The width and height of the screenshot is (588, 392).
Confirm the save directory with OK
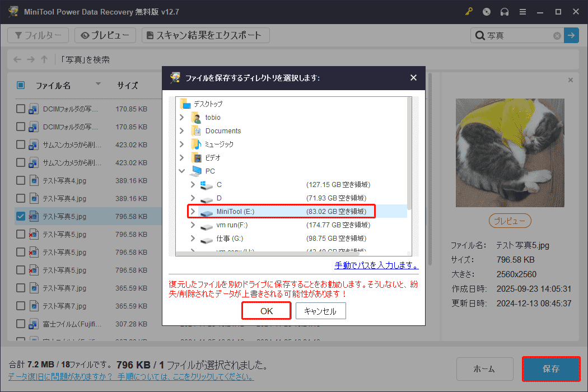[266, 310]
